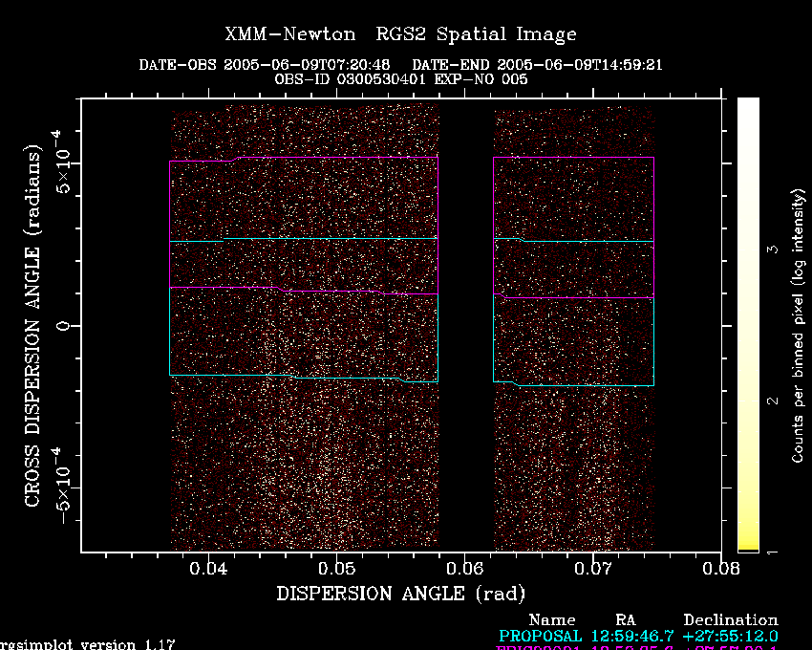Click the "Declination" column header in legend
Image resolution: width=812 pixels, height=650 pixels.
coord(731,620)
